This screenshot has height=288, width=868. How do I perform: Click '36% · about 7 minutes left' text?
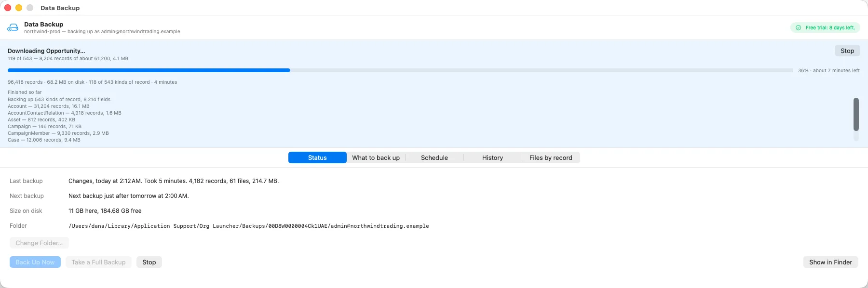828,70
